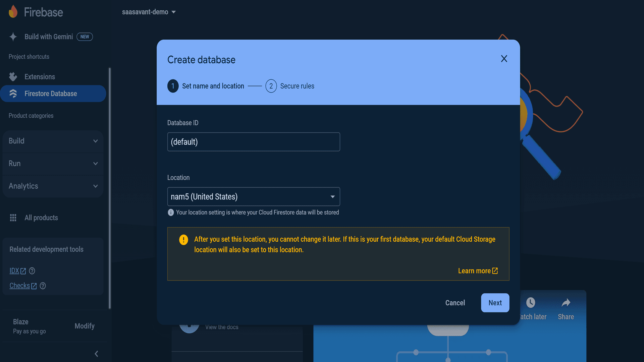Click the Next button to proceed
Screen dimensions: 644x362
pos(495,302)
